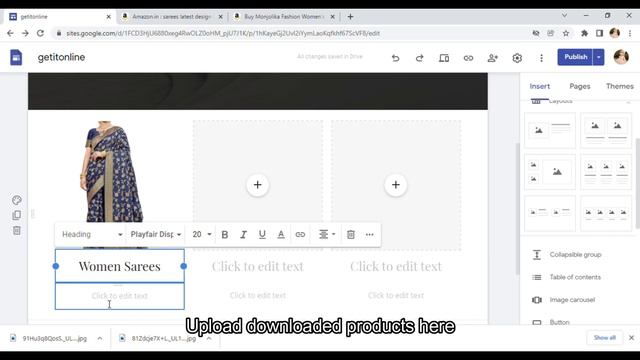Copy the published site link
Screen dimensions: 640x360
point(468,58)
